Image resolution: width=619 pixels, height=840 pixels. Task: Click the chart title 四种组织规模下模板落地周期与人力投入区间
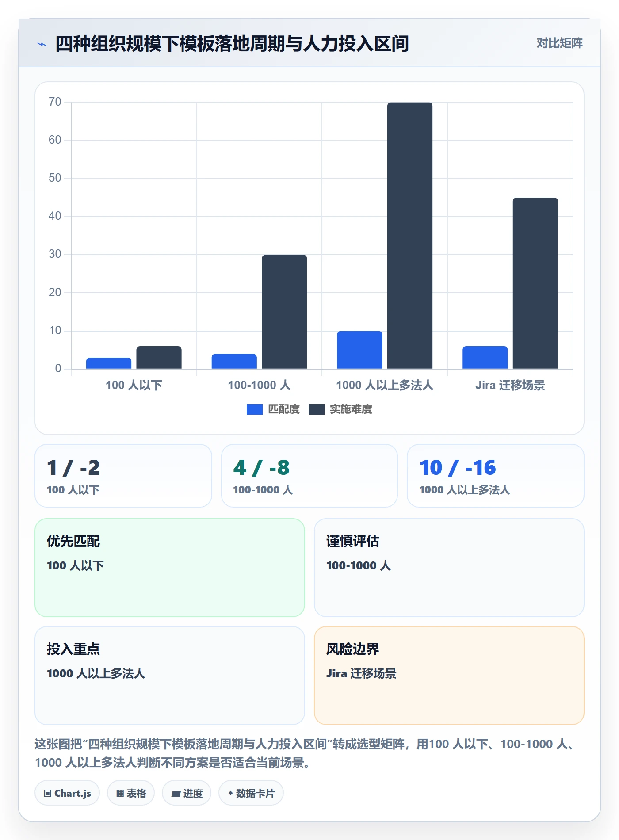pyautogui.click(x=232, y=44)
